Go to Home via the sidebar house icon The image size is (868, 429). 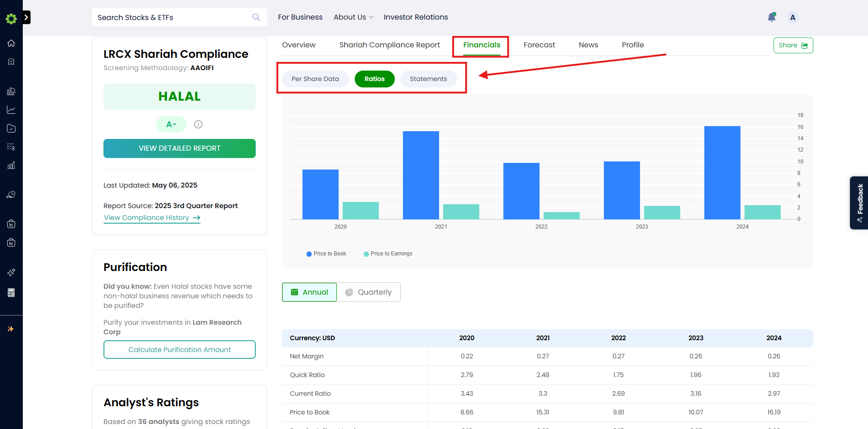11,43
